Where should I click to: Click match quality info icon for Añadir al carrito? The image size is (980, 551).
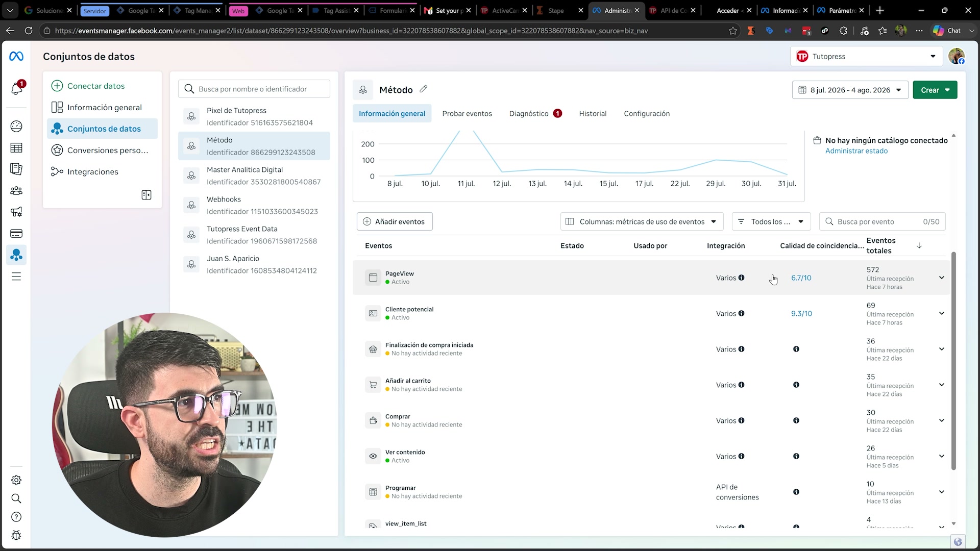(x=796, y=385)
